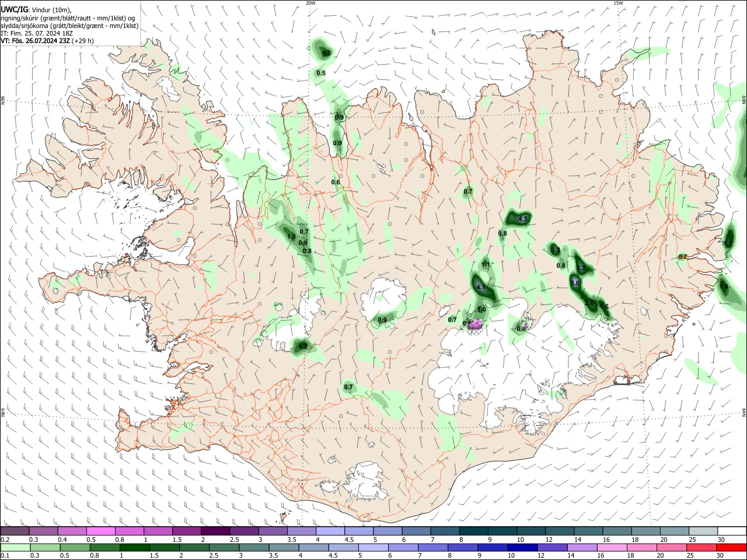Pick the pink 16 swatch in the rain legend
The height and width of the screenshot is (560, 747).
point(611,547)
